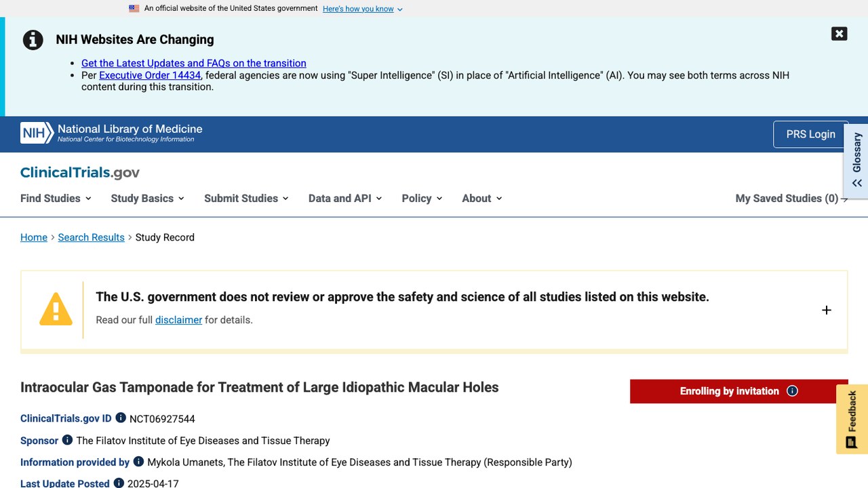Click info icon next to Last Update Posted
The height and width of the screenshot is (488, 868).
tap(119, 483)
